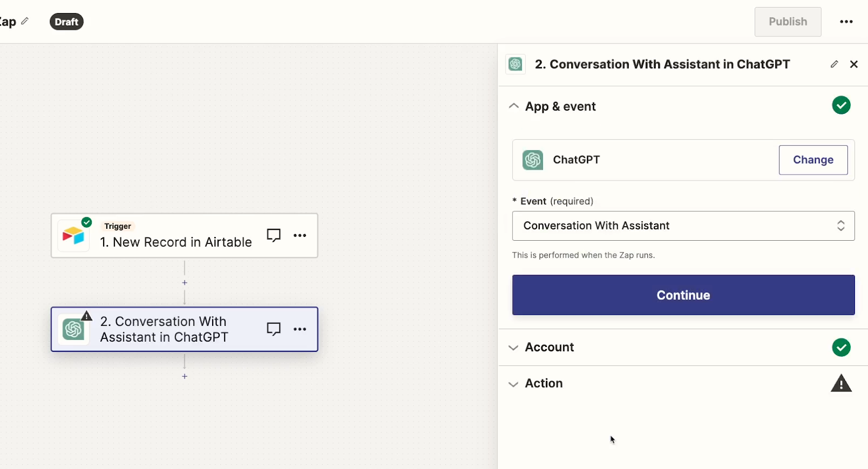Click the warning triangle on Action section
868x469 pixels.
point(841,383)
